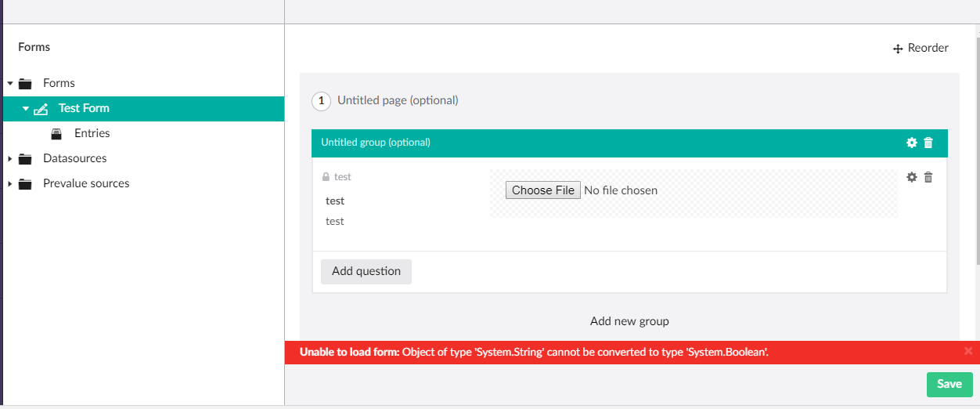This screenshot has width=980, height=409.
Task: Collapse the Test Form node arrow
Action: click(x=25, y=108)
